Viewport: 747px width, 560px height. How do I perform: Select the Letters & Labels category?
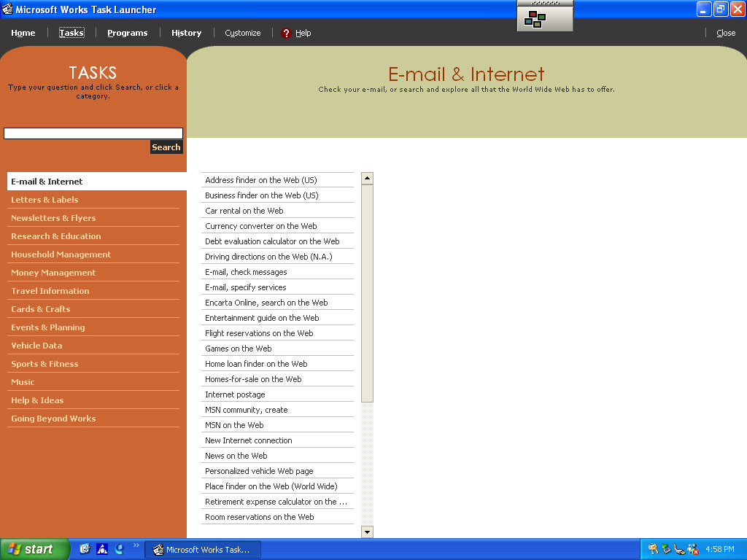44,200
